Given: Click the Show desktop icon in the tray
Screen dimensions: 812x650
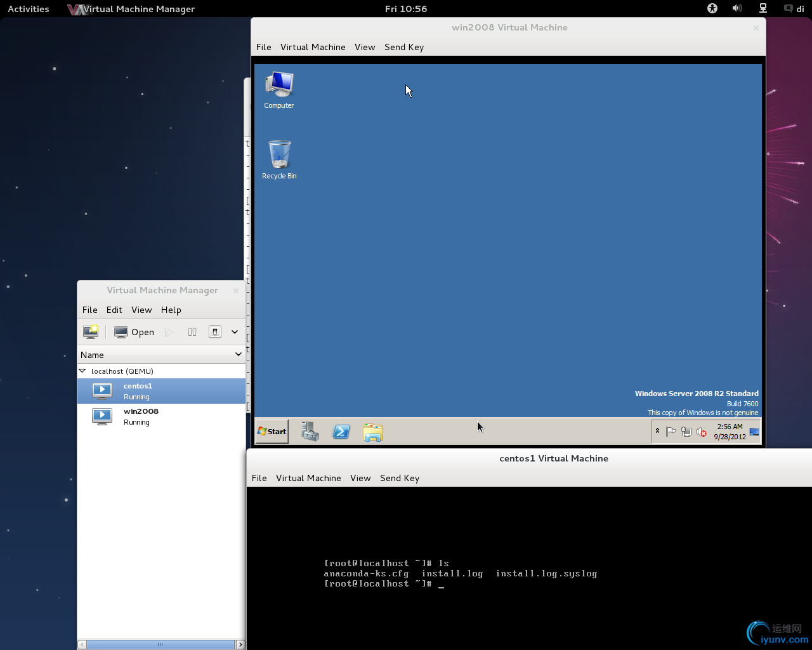Looking at the screenshot, I should 754,432.
